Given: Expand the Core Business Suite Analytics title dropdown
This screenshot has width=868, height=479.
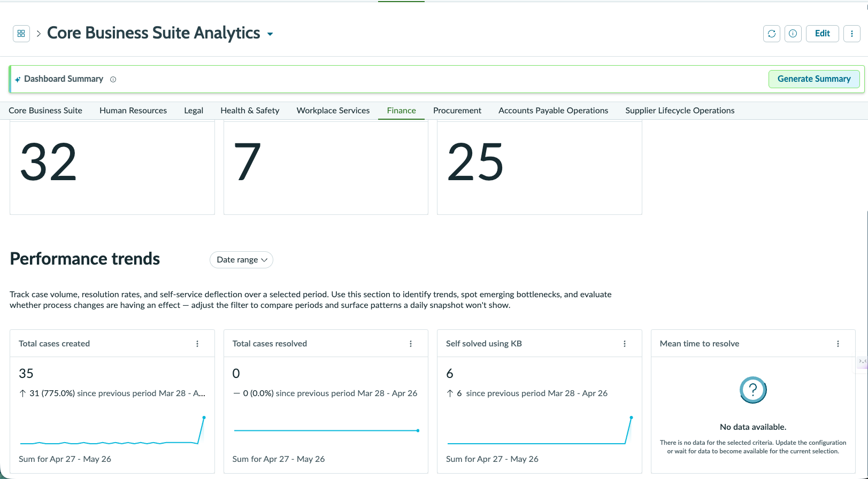Looking at the screenshot, I should [270, 34].
